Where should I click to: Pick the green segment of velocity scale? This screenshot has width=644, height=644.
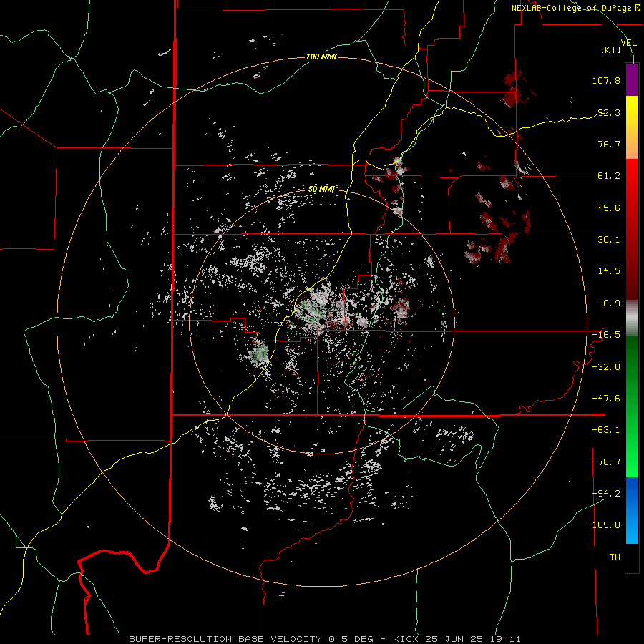tap(632, 406)
